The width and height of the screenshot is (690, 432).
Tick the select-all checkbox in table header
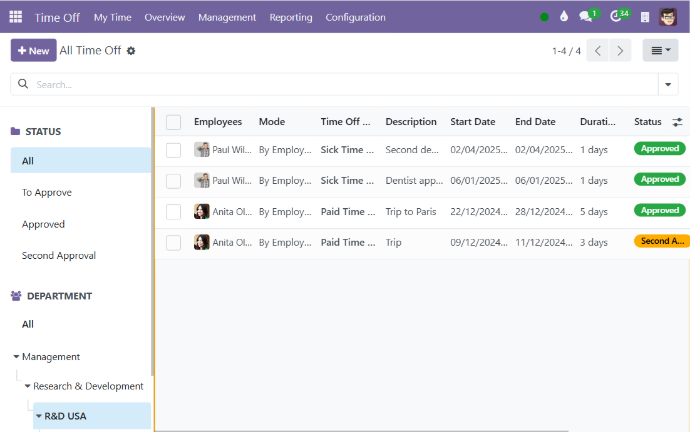point(174,122)
